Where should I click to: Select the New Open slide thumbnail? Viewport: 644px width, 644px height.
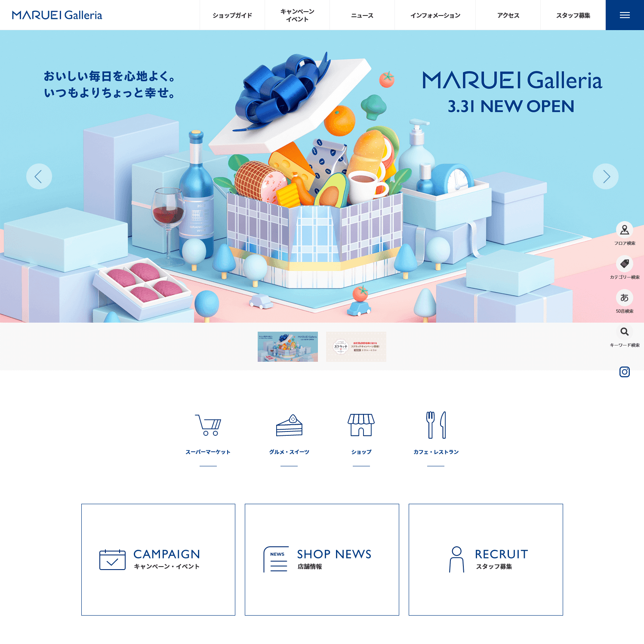288,347
